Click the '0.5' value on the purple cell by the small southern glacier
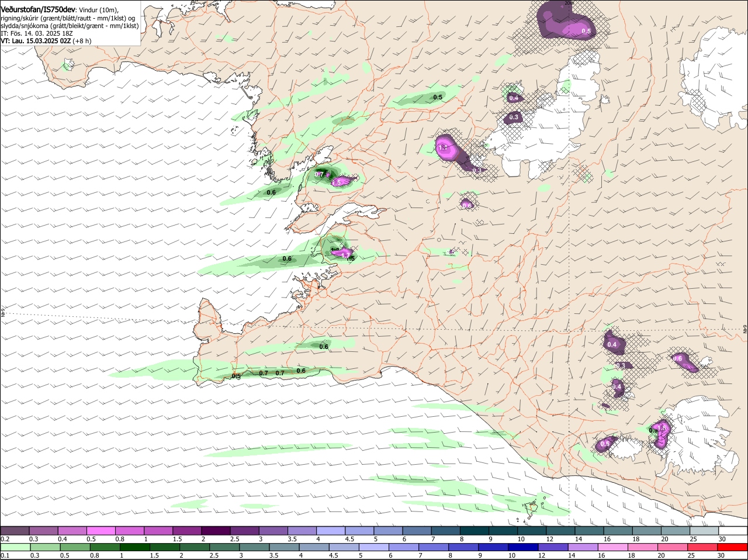The height and width of the screenshot is (560, 748). click(605, 444)
